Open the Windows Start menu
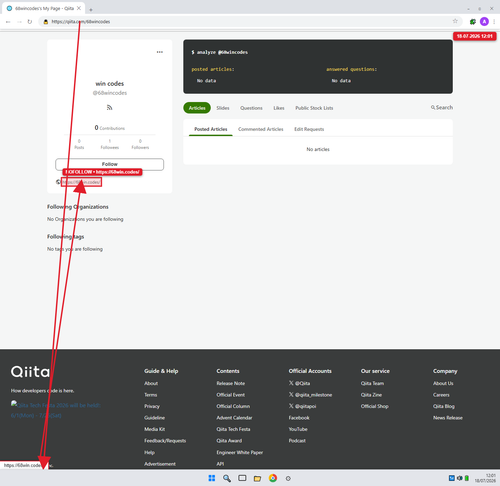The width and height of the screenshot is (500, 486). tap(212, 478)
